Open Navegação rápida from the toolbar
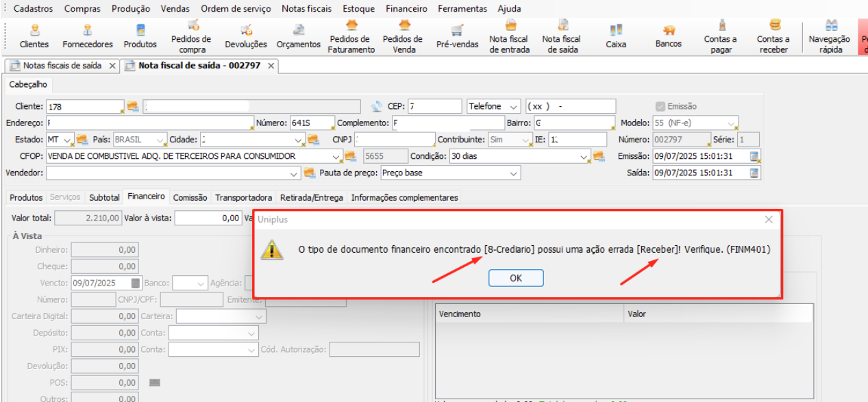The height and width of the screenshot is (402, 868). coord(830,36)
